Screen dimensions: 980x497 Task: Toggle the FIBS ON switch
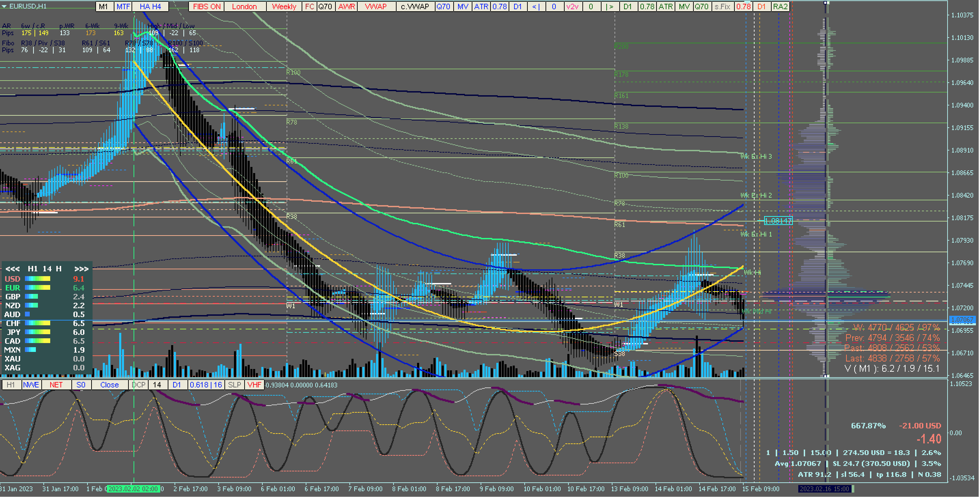click(x=207, y=6)
